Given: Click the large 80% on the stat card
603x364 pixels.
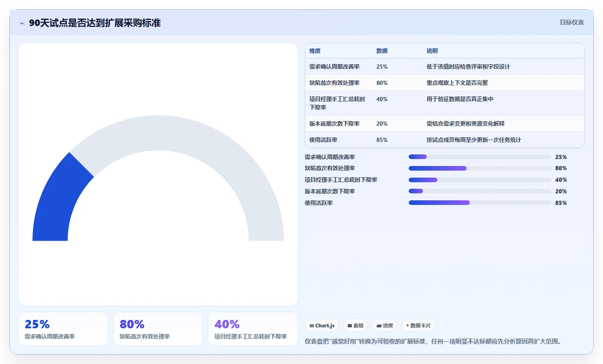Looking at the screenshot, I should click(x=132, y=324).
